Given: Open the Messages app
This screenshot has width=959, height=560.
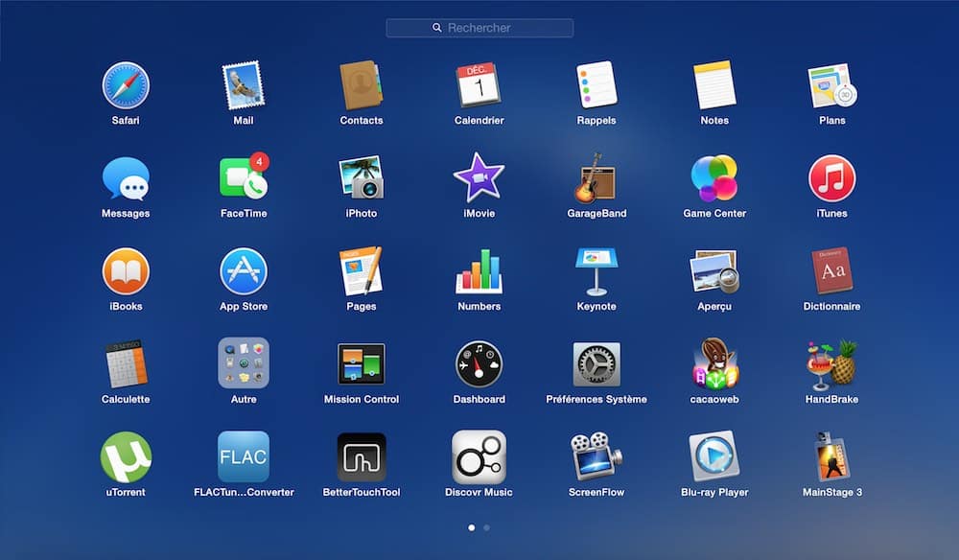Looking at the screenshot, I should click(126, 178).
